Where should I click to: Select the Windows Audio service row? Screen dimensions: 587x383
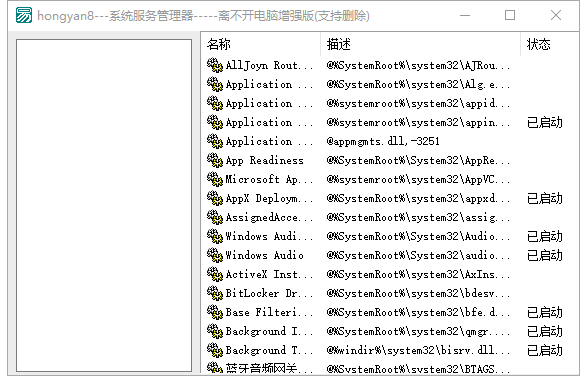(x=390, y=255)
